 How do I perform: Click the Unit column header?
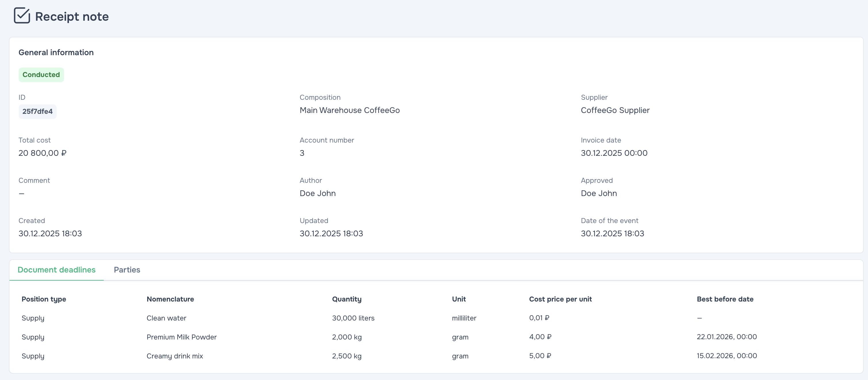tap(459, 299)
